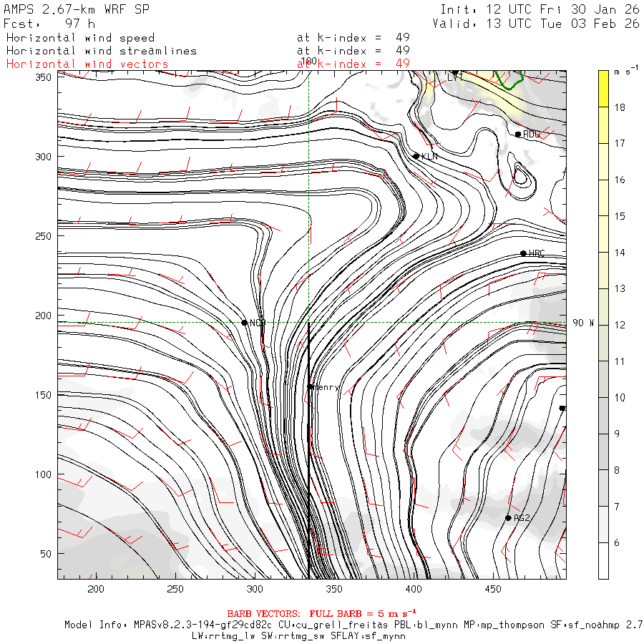
Task: Click the colorbar value label 6
Action: coord(617,543)
